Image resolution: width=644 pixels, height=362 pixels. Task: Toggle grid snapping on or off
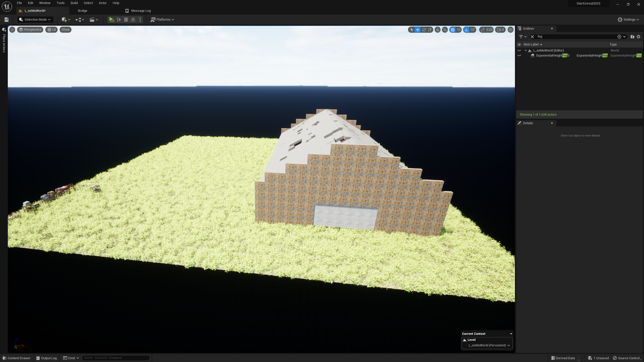click(453, 30)
